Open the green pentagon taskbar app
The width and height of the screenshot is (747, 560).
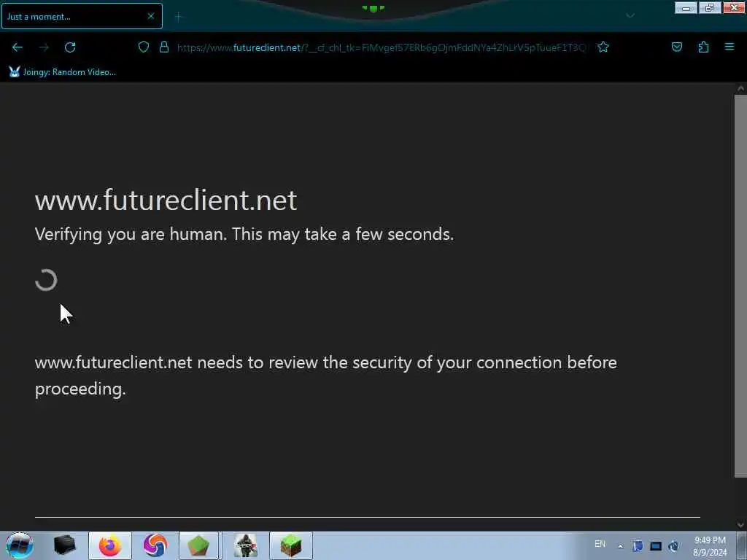(x=198, y=545)
